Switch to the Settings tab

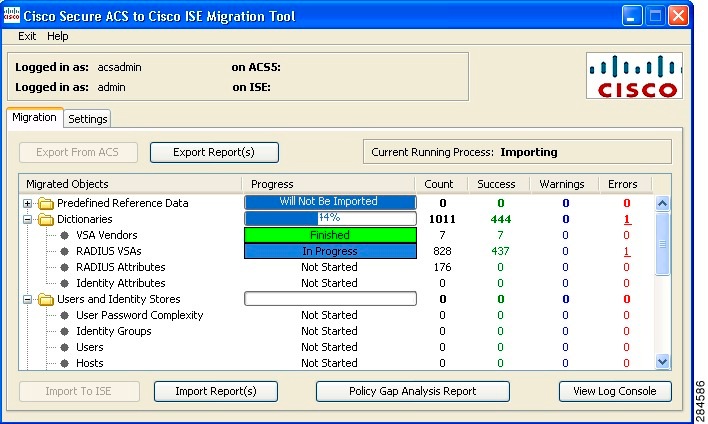pos(88,119)
